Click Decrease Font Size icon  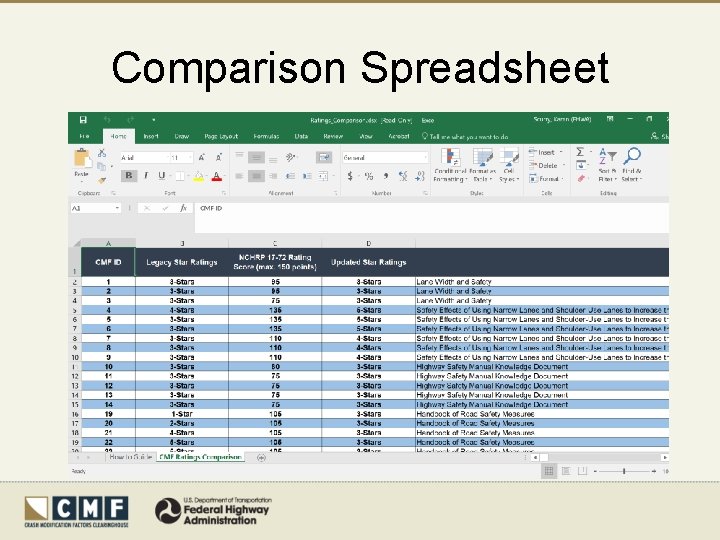[219, 158]
